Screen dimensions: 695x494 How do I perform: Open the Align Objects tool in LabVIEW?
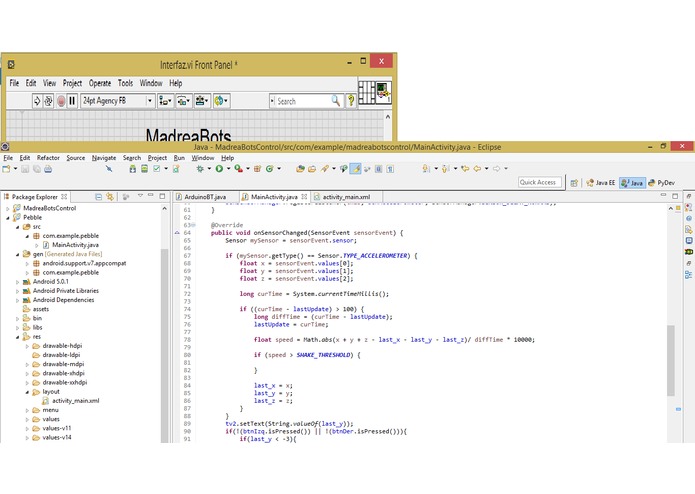tap(165, 101)
